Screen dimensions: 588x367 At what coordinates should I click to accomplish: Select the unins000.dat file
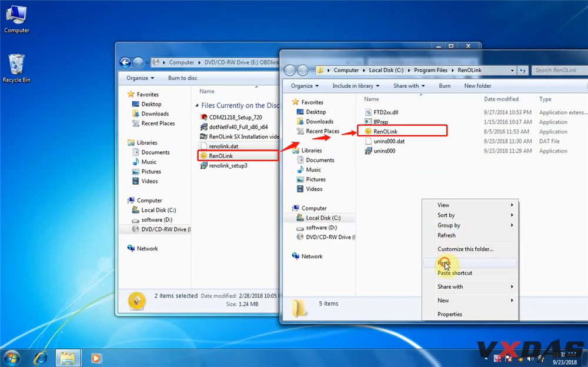pyautogui.click(x=389, y=141)
